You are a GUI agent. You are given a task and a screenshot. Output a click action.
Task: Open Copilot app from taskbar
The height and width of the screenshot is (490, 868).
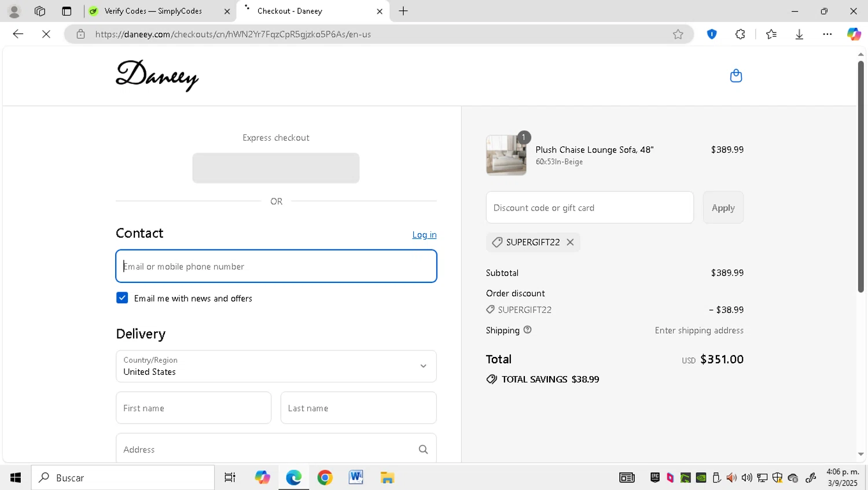262,478
